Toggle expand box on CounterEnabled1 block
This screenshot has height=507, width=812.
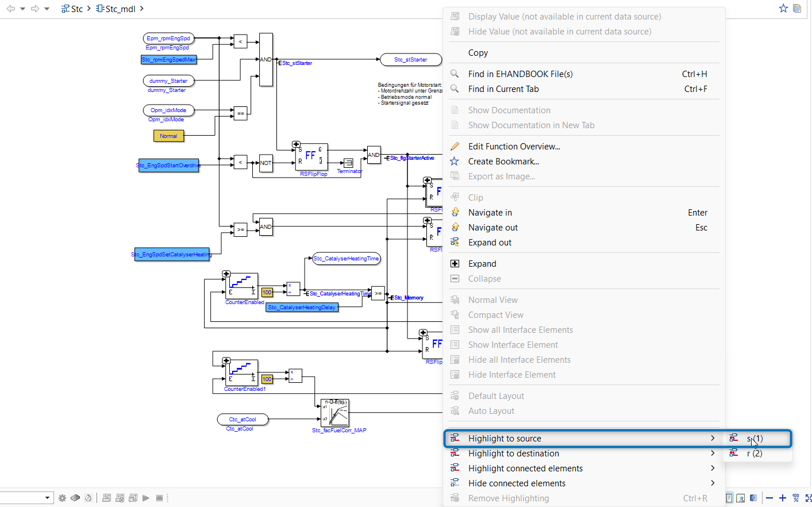pyautogui.click(x=226, y=361)
